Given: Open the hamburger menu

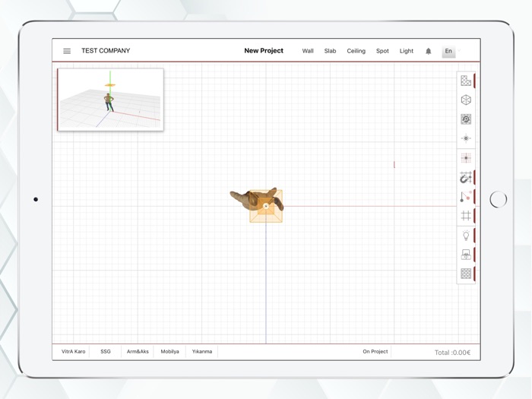Looking at the screenshot, I should [x=67, y=51].
